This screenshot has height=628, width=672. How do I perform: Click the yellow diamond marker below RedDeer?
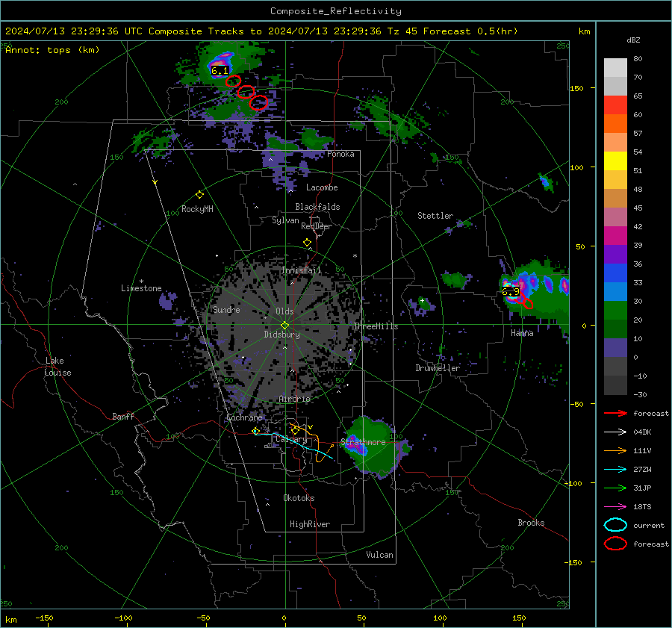click(307, 243)
